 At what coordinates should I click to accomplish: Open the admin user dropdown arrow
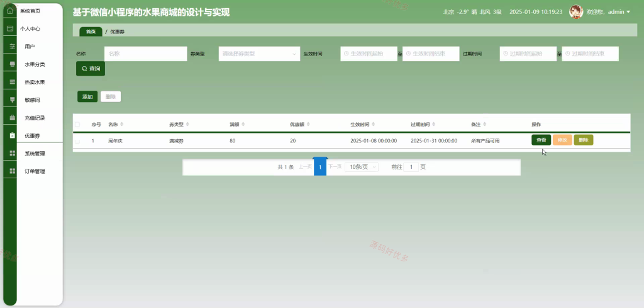click(628, 12)
